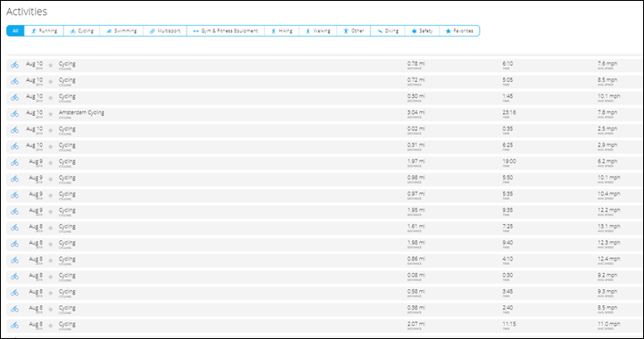Viewport: 644px width, 339px height.
Task: Open the Multisport filter tab
Action: point(165,31)
